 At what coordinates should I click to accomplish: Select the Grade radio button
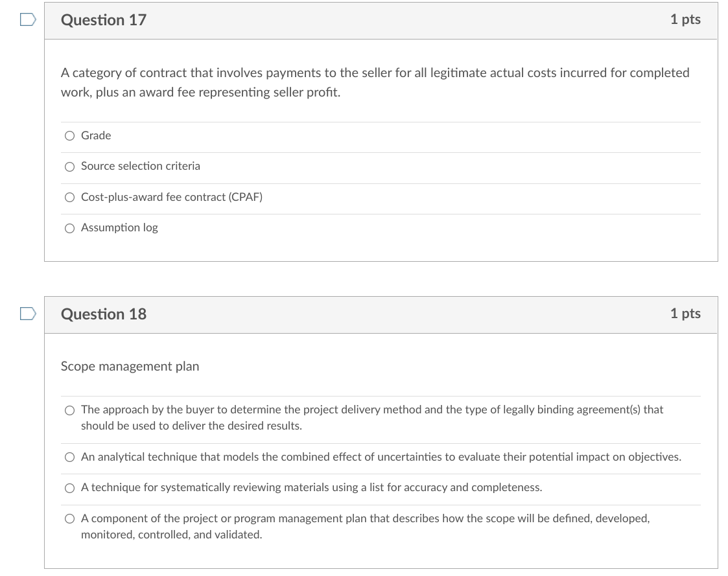click(69, 135)
